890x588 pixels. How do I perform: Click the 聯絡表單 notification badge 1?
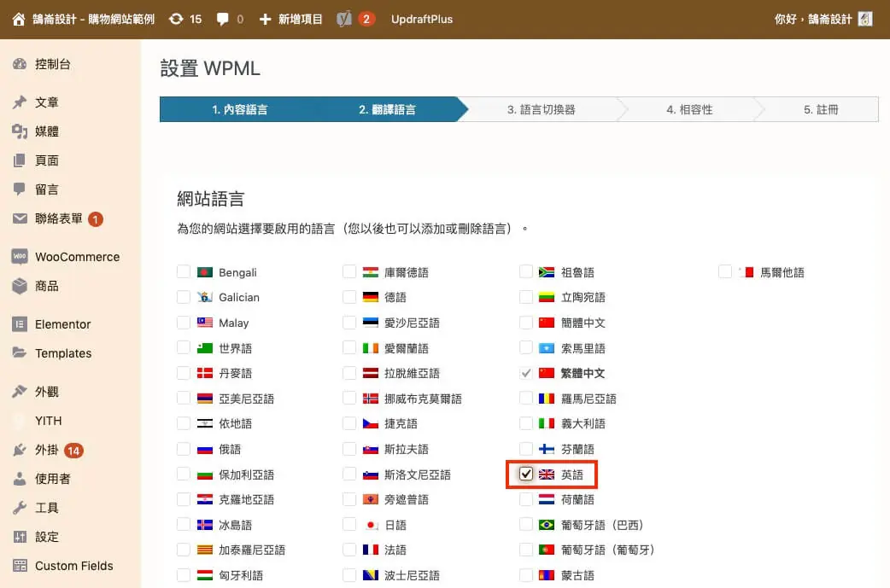coord(96,218)
